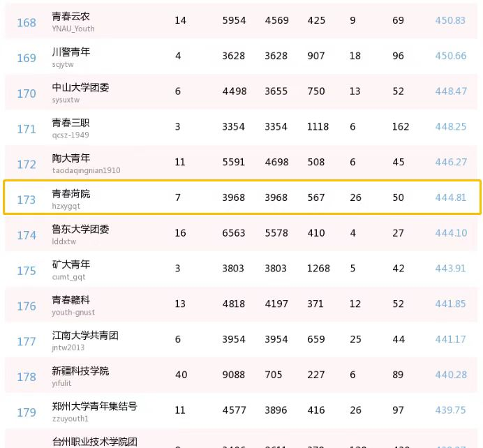Select the 青春赣科 account name

coord(71,300)
